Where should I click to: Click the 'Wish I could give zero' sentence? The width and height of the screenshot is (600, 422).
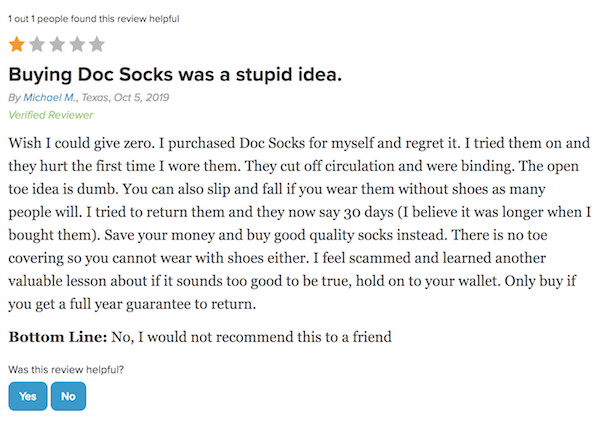(x=82, y=143)
